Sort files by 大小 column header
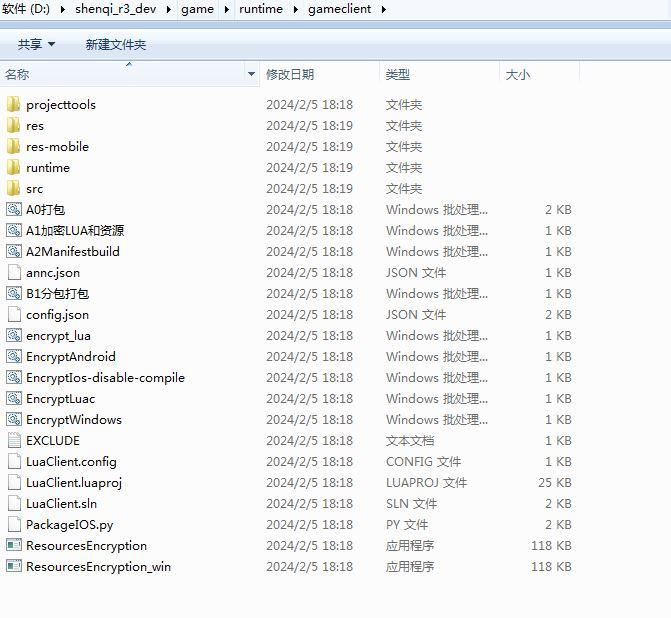671x618 pixels. click(x=518, y=74)
